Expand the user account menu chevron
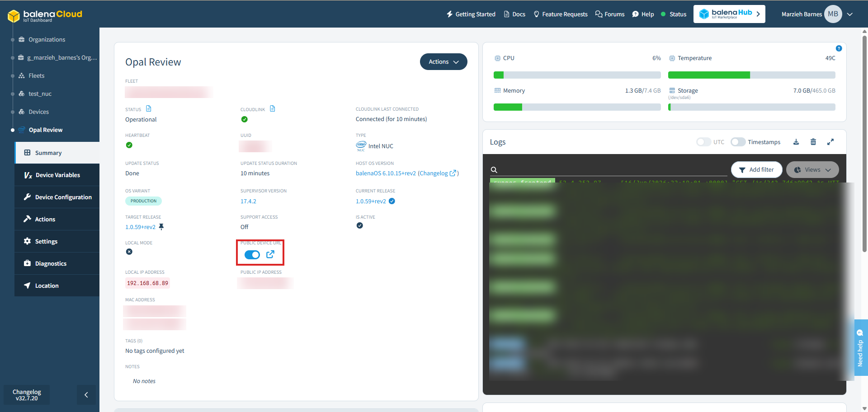Screen dimensions: 868x412 (x=850, y=14)
